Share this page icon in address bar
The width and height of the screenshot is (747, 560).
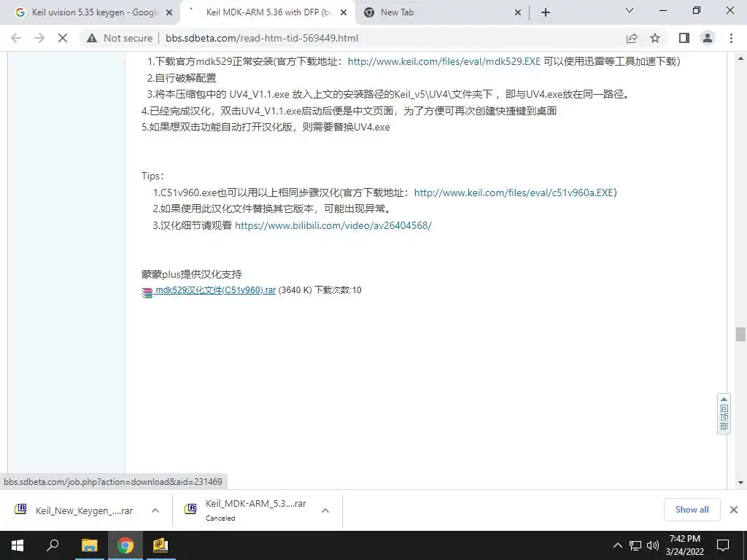tap(632, 38)
